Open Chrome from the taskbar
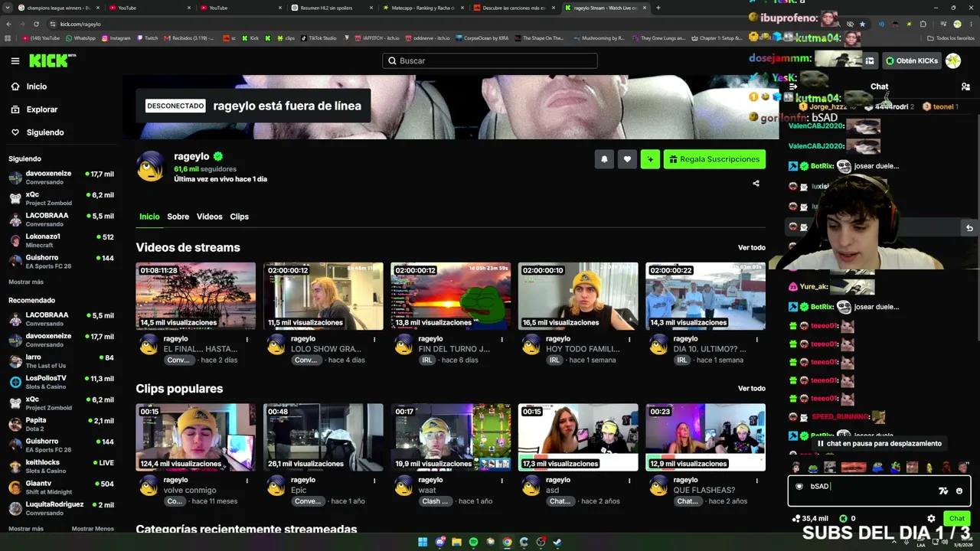The height and width of the screenshot is (551, 980). [507, 542]
